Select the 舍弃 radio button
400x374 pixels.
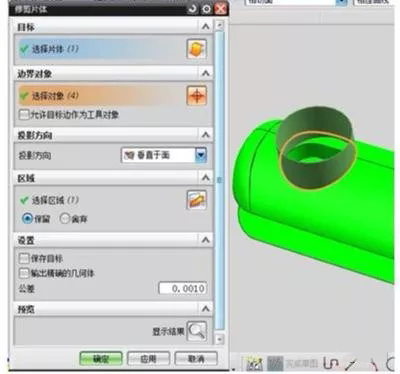pyautogui.click(x=65, y=219)
